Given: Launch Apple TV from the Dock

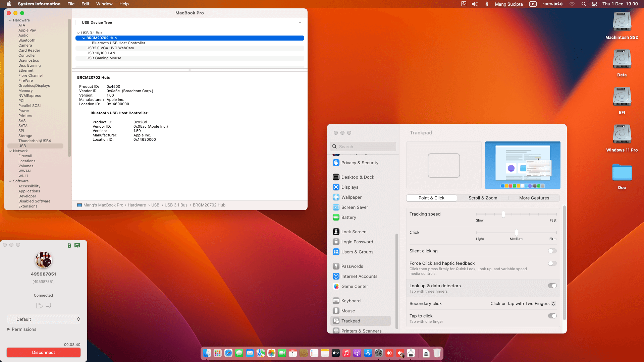Looking at the screenshot, I should click(x=336, y=353).
